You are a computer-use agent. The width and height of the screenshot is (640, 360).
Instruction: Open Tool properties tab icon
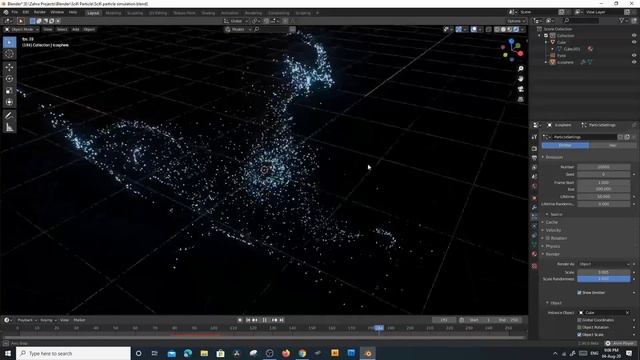pos(534,137)
